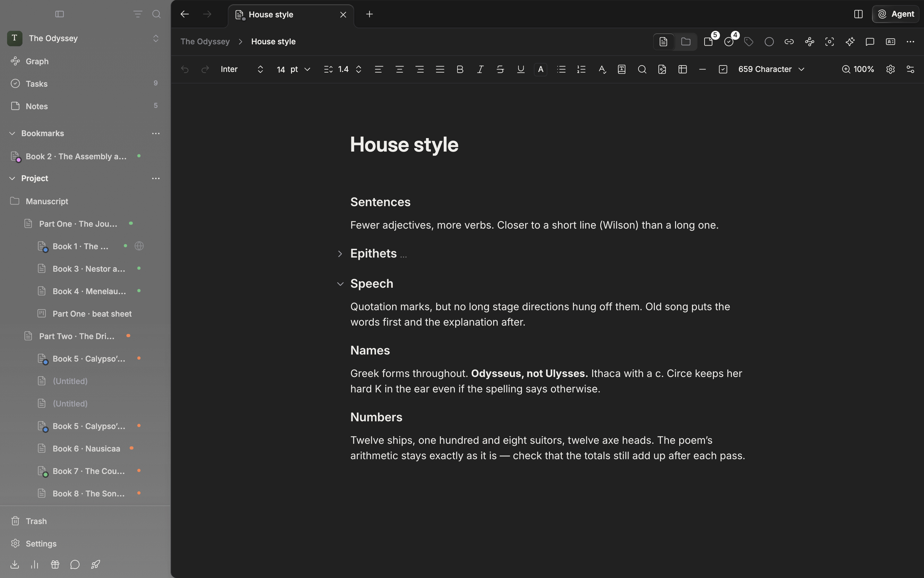The image size is (924, 578).
Task: Switch to document view mode
Action: point(663,42)
